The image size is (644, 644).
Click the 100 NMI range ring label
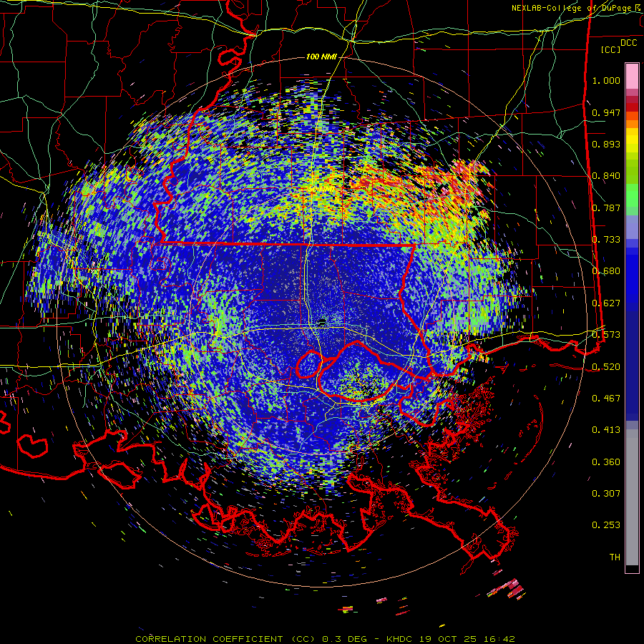[321, 57]
